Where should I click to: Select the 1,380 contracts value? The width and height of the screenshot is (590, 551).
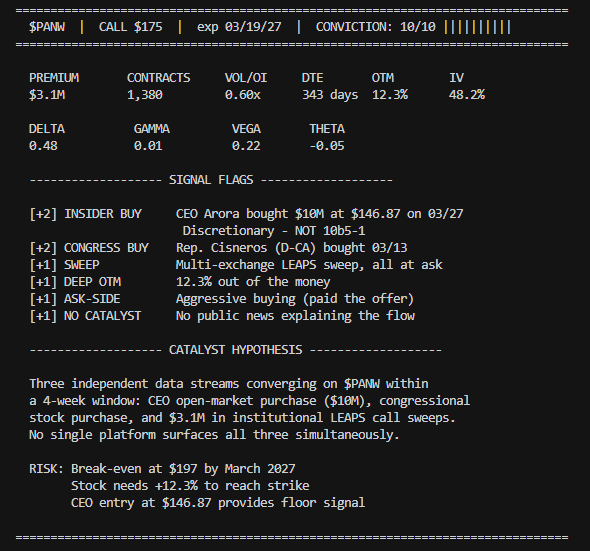tap(144, 95)
